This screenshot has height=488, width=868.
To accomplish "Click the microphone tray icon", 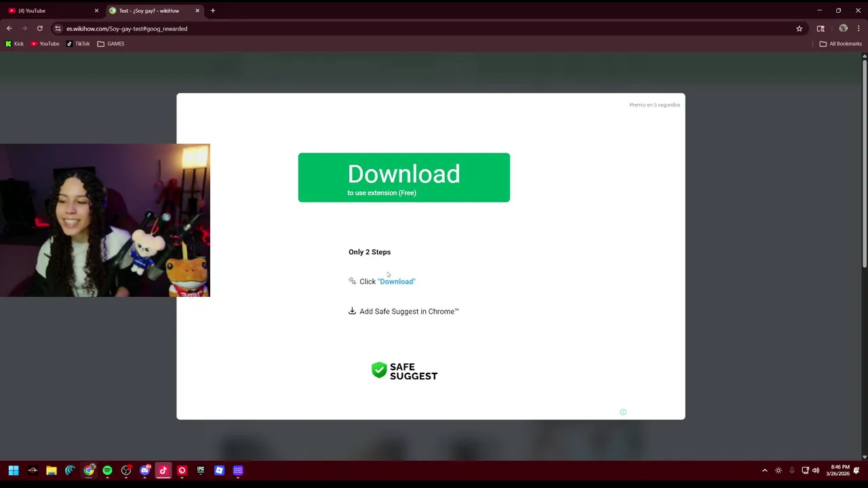I will pos(791,470).
